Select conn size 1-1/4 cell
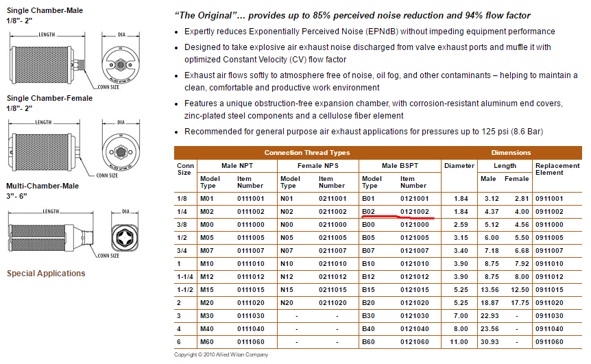The width and height of the screenshot is (591, 364). [x=185, y=277]
